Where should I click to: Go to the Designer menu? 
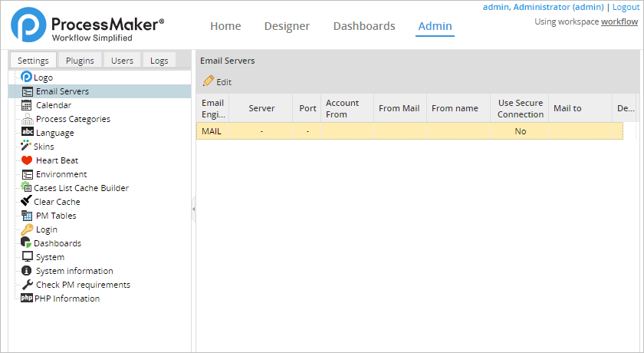click(287, 26)
